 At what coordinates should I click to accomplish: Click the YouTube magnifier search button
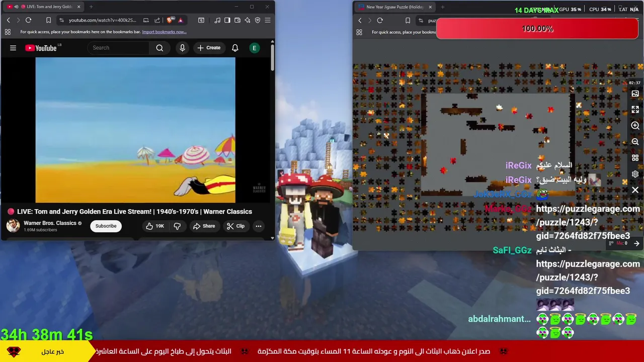tap(159, 48)
